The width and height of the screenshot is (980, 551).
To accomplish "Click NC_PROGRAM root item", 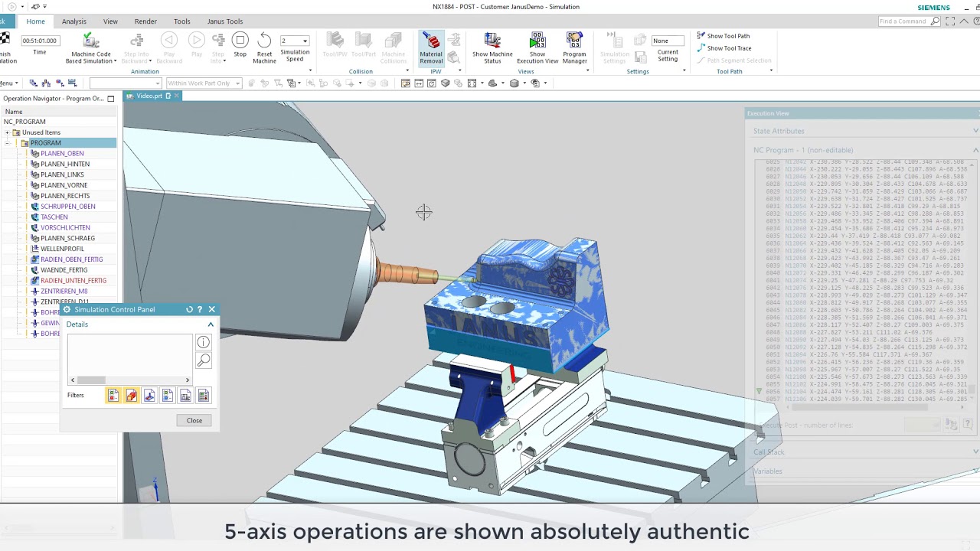I will [x=24, y=122].
